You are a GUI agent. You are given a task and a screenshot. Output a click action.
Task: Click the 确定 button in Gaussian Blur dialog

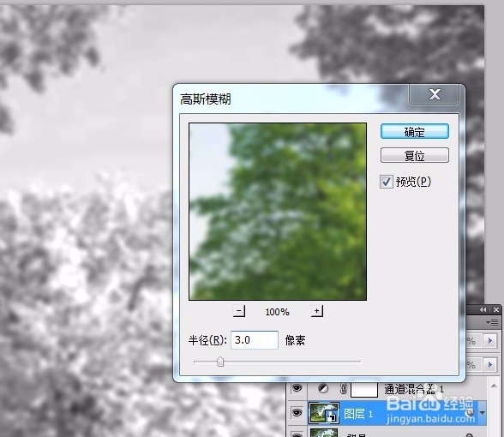click(x=414, y=131)
